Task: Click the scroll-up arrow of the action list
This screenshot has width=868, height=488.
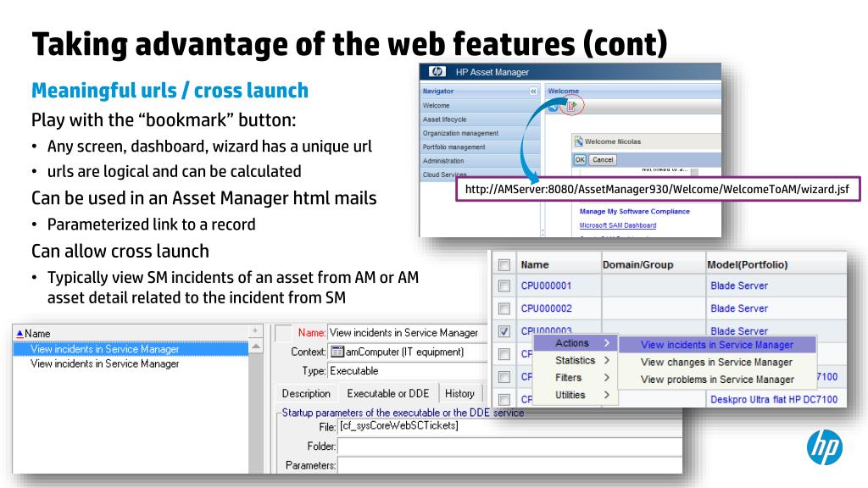Action: (256, 347)
